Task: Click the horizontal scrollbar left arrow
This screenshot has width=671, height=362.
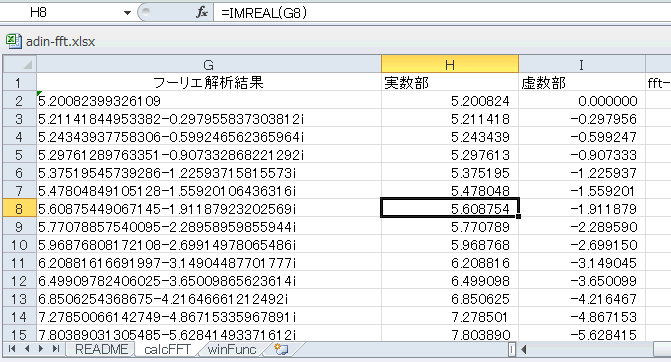Action: pyautogui.click(x=523, y=349)
